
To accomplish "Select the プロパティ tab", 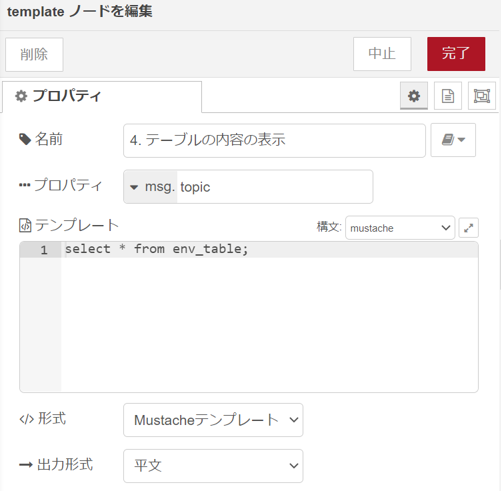I will (102, 96).
